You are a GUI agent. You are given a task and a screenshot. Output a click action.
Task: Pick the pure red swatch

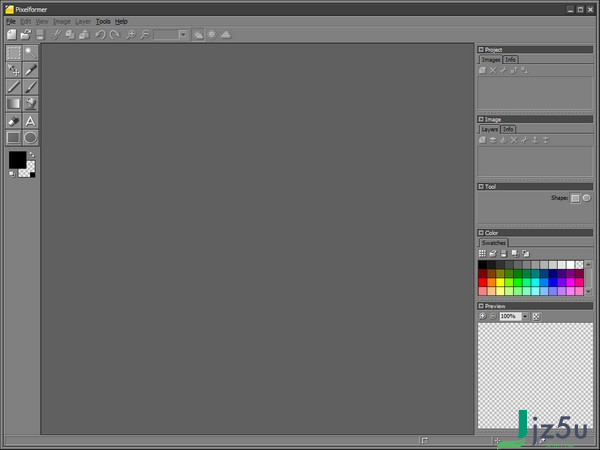coord(483,282)
